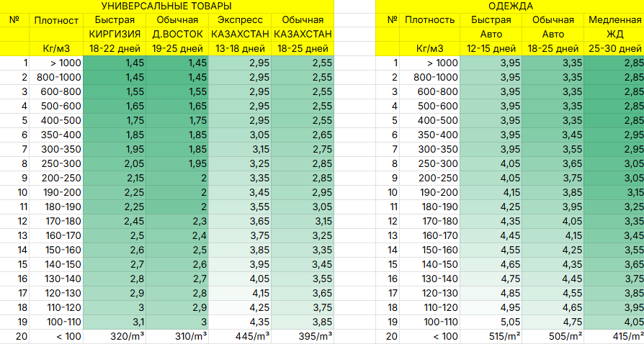Click the Экспресс header cell
Image resolution: width=644 pixels, height=344 pixels.
click(240, 19)
